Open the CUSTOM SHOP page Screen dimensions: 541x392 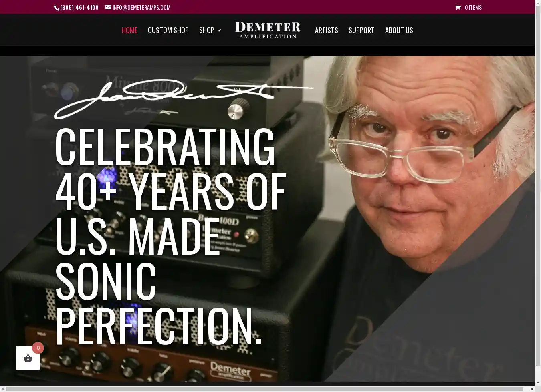click(168, 30)
